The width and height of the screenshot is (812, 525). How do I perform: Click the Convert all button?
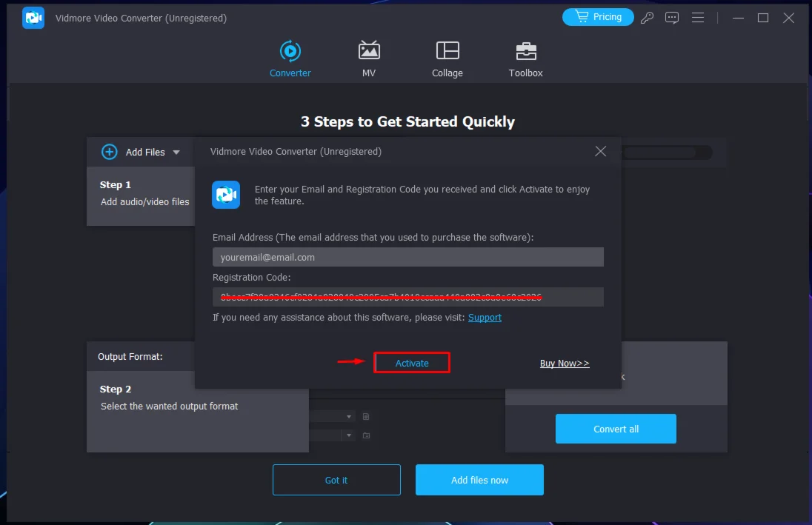pos(616,429)
